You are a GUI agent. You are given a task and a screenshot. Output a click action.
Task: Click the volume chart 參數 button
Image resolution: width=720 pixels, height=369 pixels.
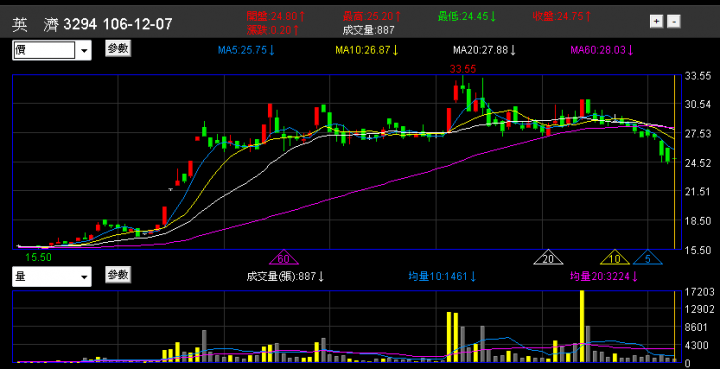point(118,275)
